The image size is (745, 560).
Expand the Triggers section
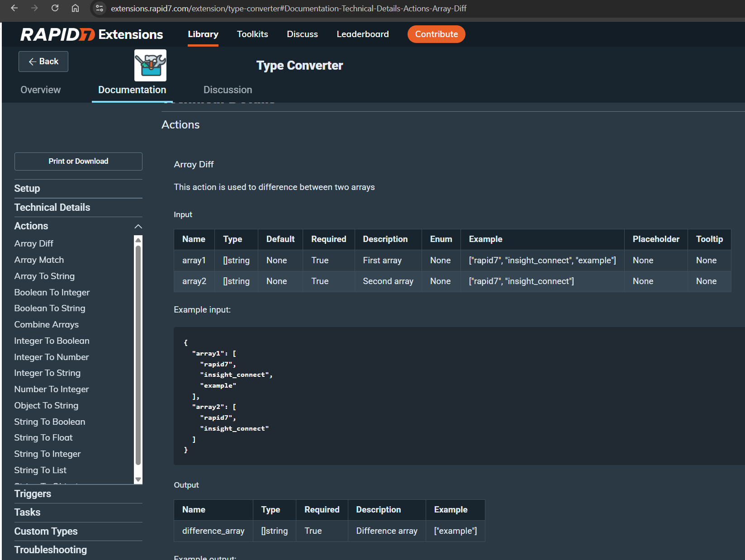[33, 494]
